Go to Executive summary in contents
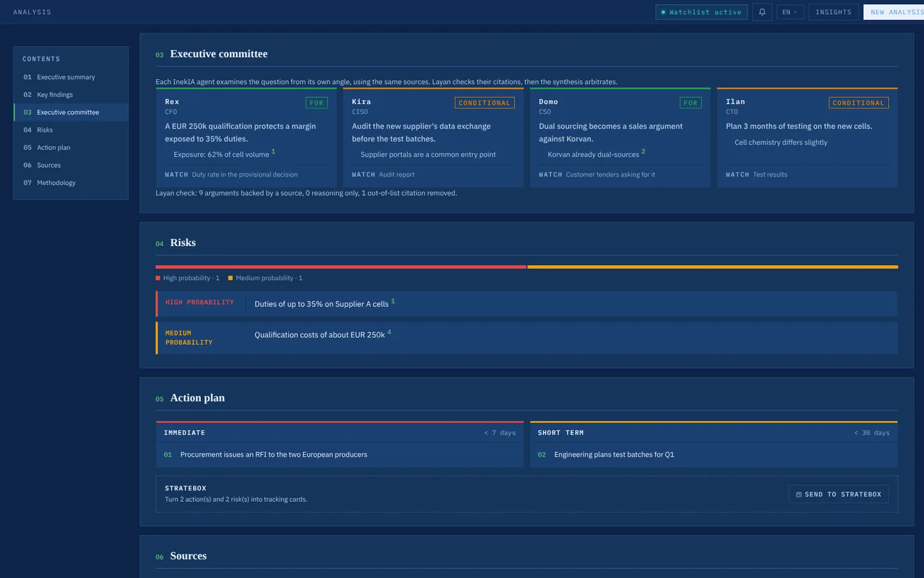924x578 pixels. point(71,77)
